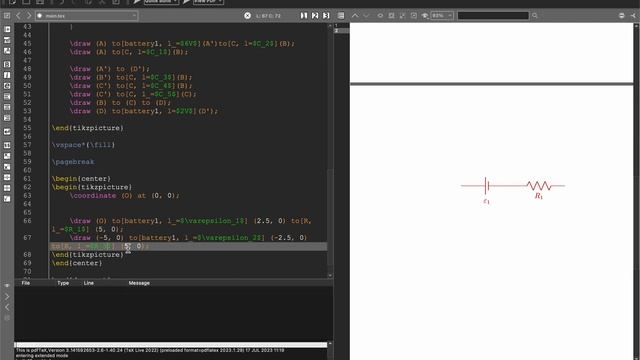Click the print PDF icon

coord(621,16)
